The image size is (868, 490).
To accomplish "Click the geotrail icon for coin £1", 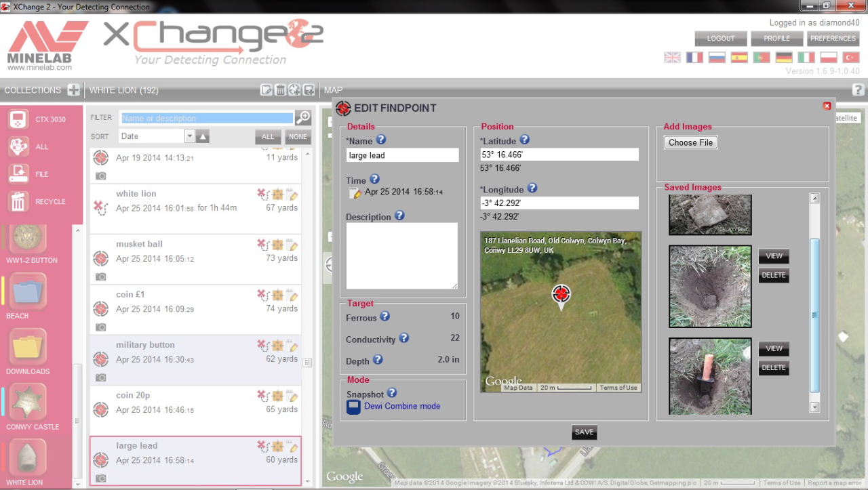I will (x=263, y=294).
